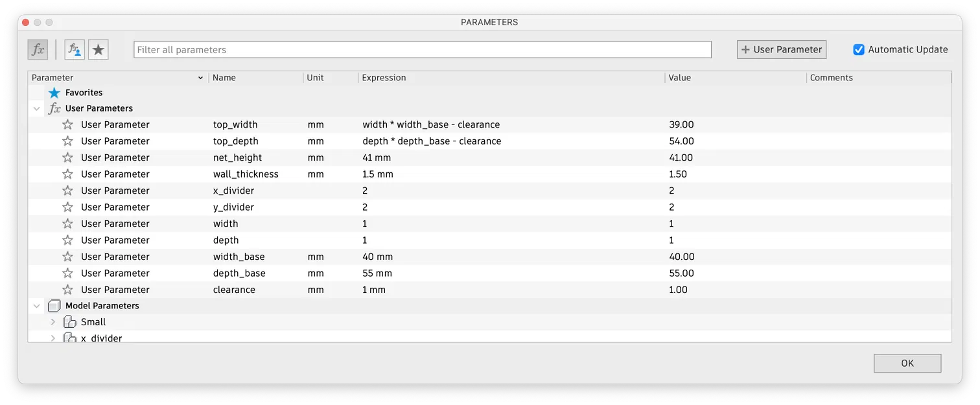Image resolution: width=980 pixels, height=405 pixels.
Task: Click the Filter all parameters search field
Action: pos(422,50)
